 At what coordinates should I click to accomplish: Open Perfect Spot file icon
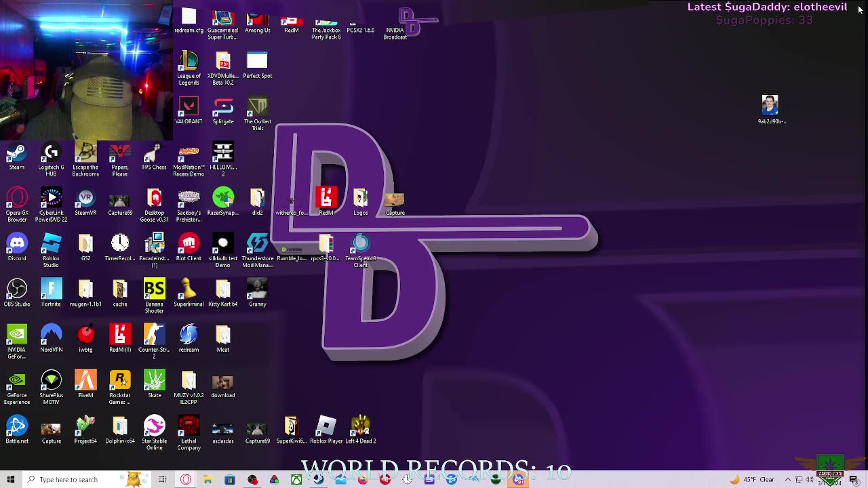coord(258,66)
